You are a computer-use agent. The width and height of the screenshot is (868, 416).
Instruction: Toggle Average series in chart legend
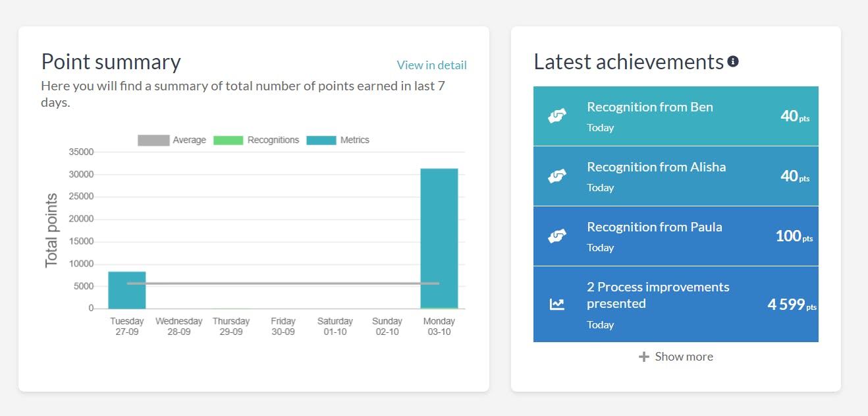[x=172, y=140]
